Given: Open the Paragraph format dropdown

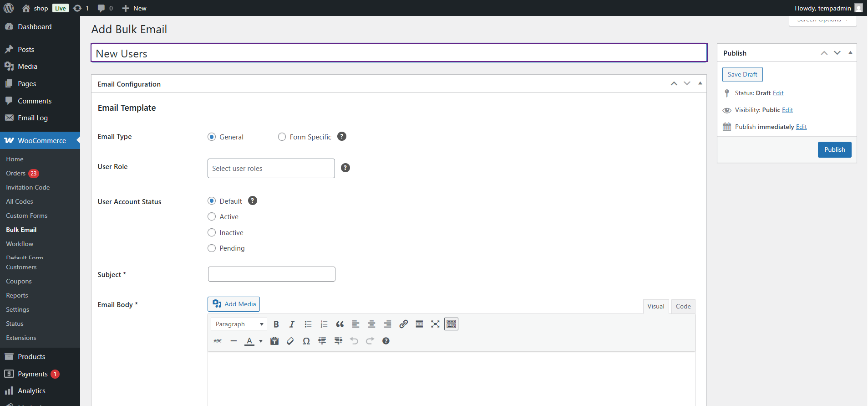Looking at the screenshot, I should pos(239,324).
